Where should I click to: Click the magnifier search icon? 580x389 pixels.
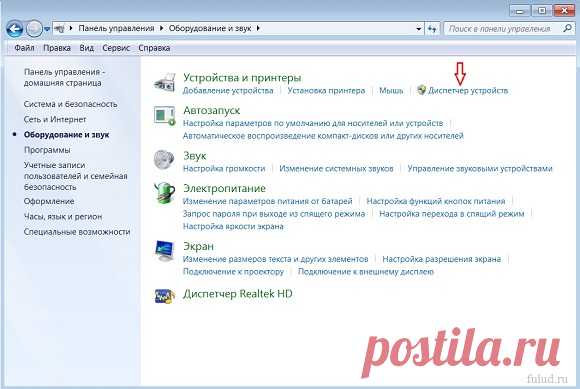(567, 28)
